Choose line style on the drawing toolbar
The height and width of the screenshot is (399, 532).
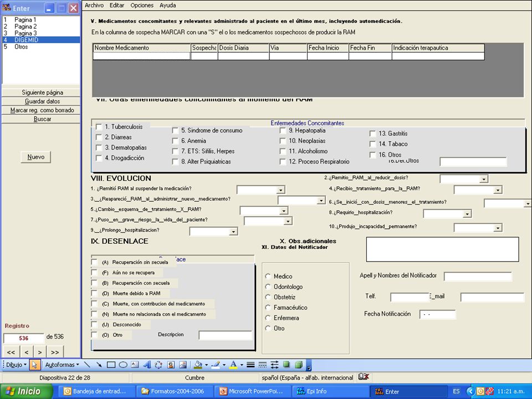click(x=250, y=365)
